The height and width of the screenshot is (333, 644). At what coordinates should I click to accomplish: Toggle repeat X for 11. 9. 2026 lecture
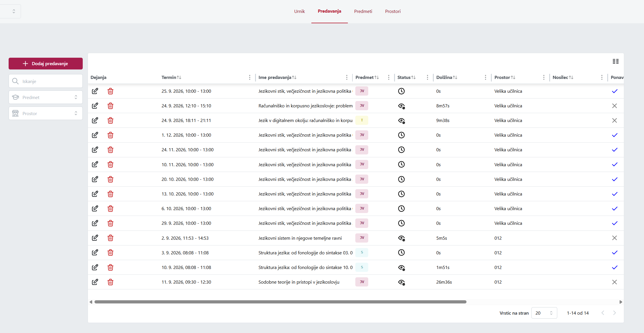[x=614, y=282]
